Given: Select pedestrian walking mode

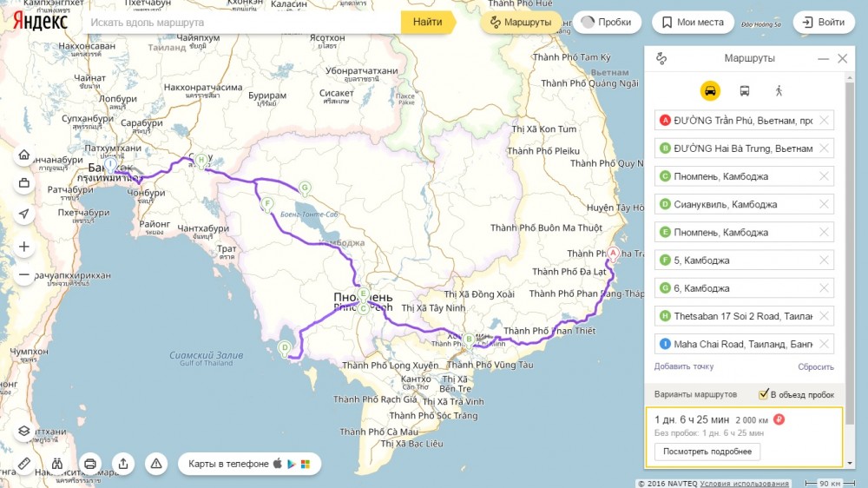Looking at the screenshot, I should pos(779,91).
